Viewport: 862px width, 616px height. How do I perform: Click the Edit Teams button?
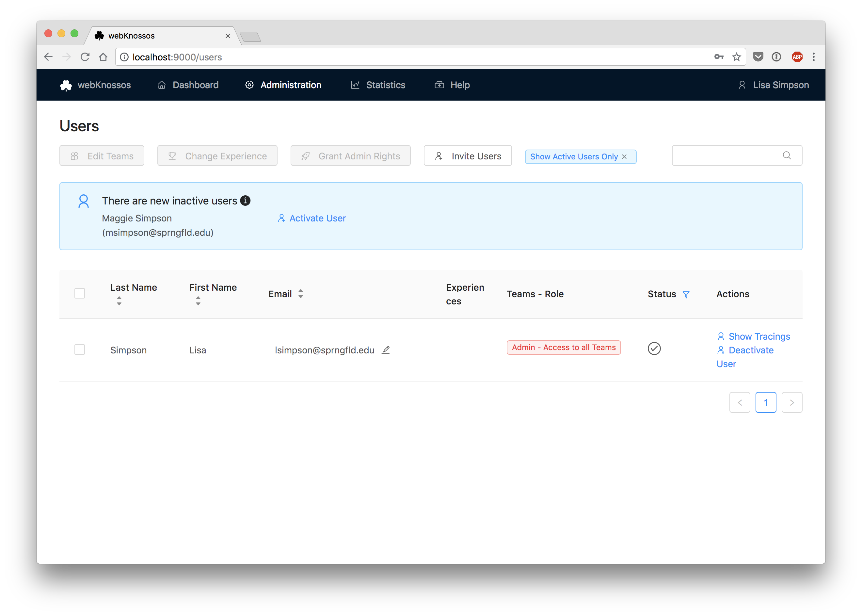point(102,156)
